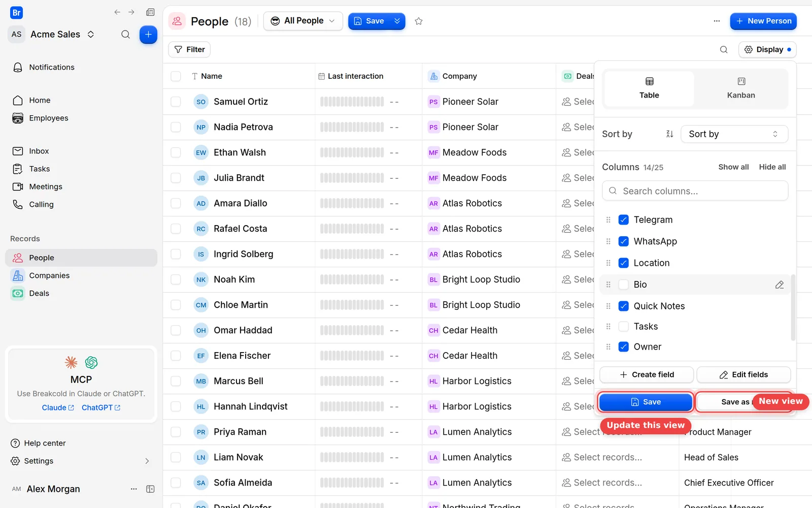Click the blue plus quick-add button

point(148,35)
